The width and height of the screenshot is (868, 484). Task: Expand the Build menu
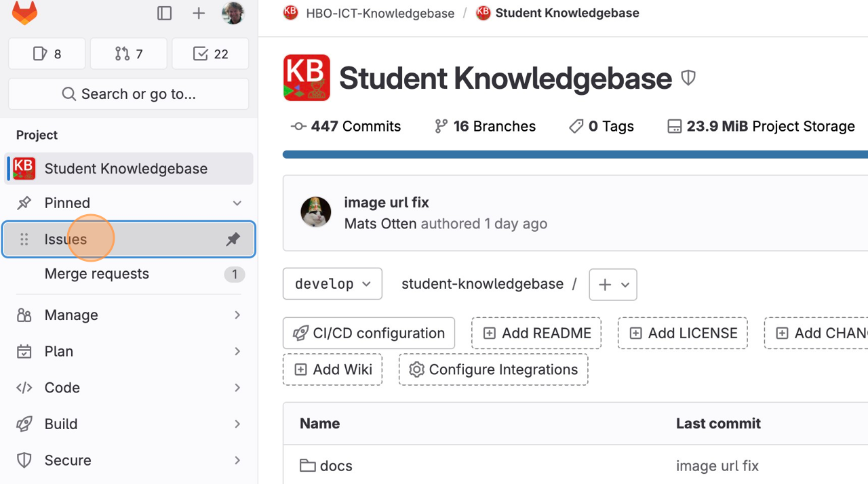coord(129,424)
